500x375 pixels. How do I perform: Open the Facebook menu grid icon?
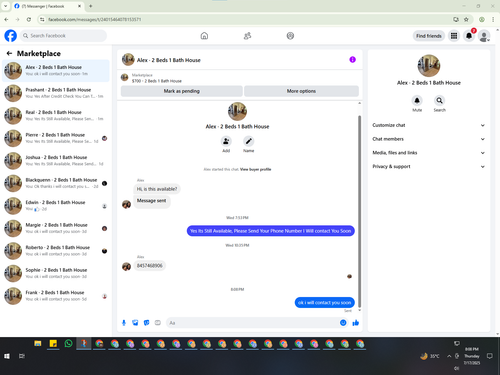[454, 36]
